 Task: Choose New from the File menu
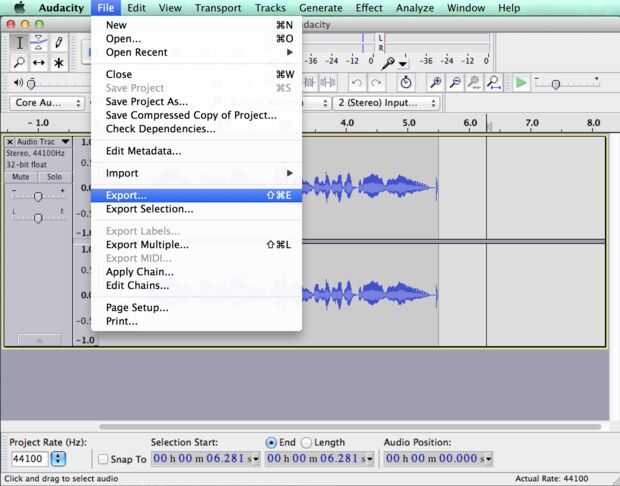pyautogui.click(x=196, y=25)
